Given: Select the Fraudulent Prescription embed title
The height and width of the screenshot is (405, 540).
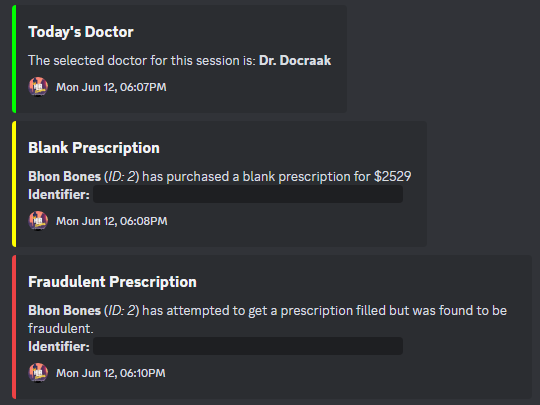Looking at the screenshot, I should point(112,282).
